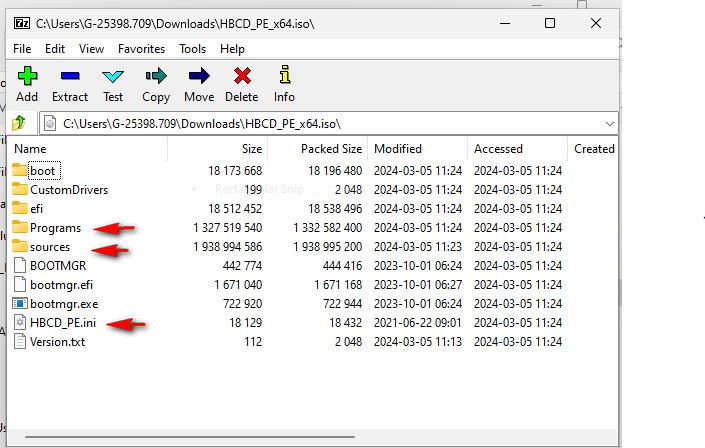Open the File menu
Screen dimensions: 705x448
point(22,49)
